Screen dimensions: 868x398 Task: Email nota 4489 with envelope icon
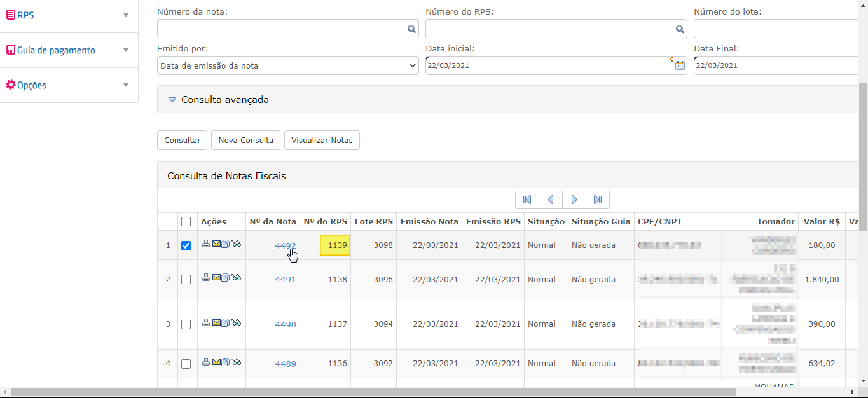pyautogui.click(x=216, y=362)
